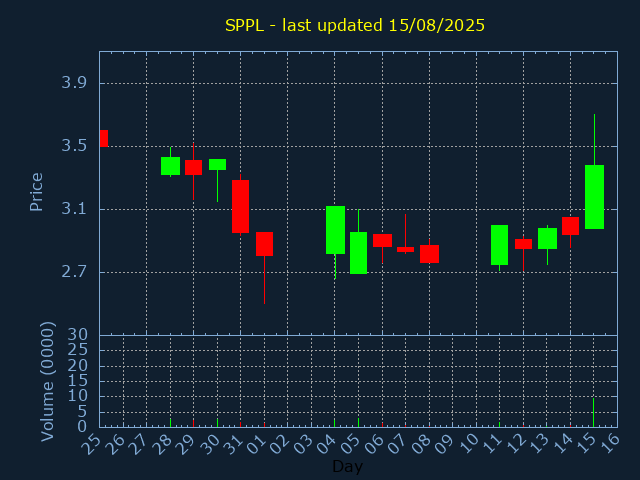The image size is (640, 480).
Task: Click the day 04 label on x-axis
Action: pyautogui.click(x=327, y=444)
